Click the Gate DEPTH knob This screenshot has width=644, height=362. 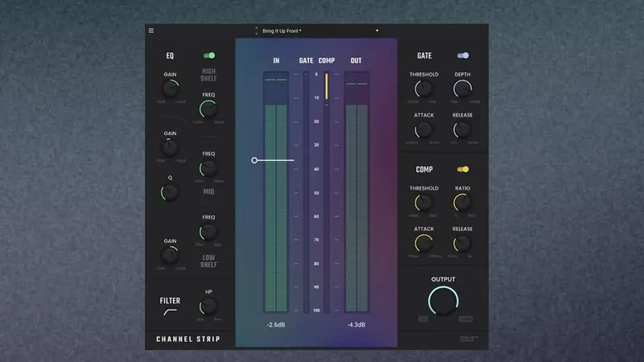462,88
